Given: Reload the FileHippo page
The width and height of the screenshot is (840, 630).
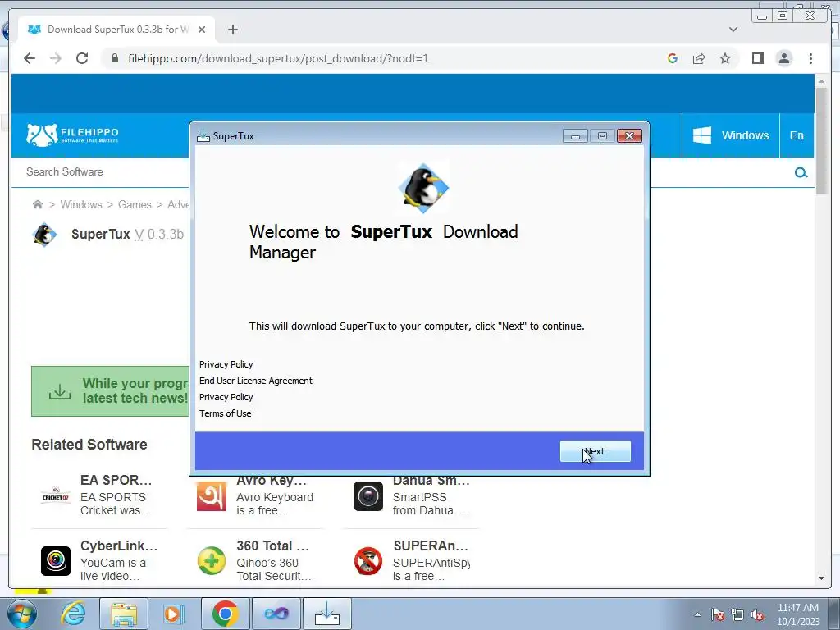Looking at the screenshot, I should click(x=82, y=58).
